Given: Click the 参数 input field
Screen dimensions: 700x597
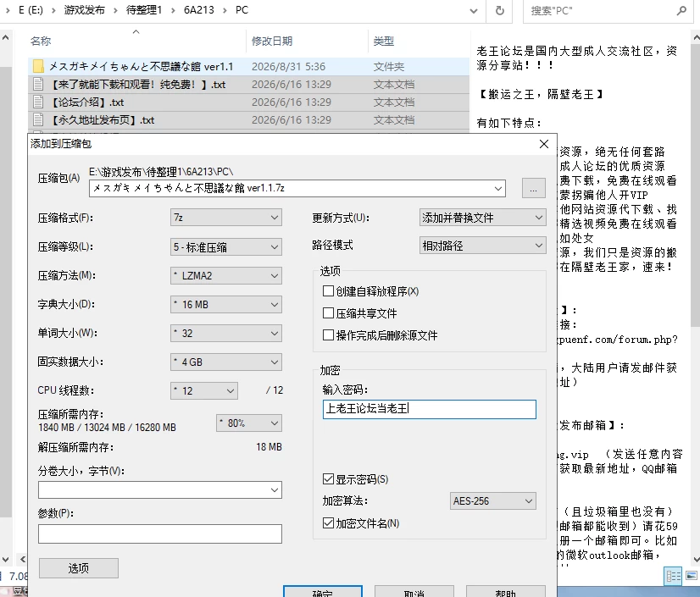Looking at the screenshot, I should pos(160,533).
